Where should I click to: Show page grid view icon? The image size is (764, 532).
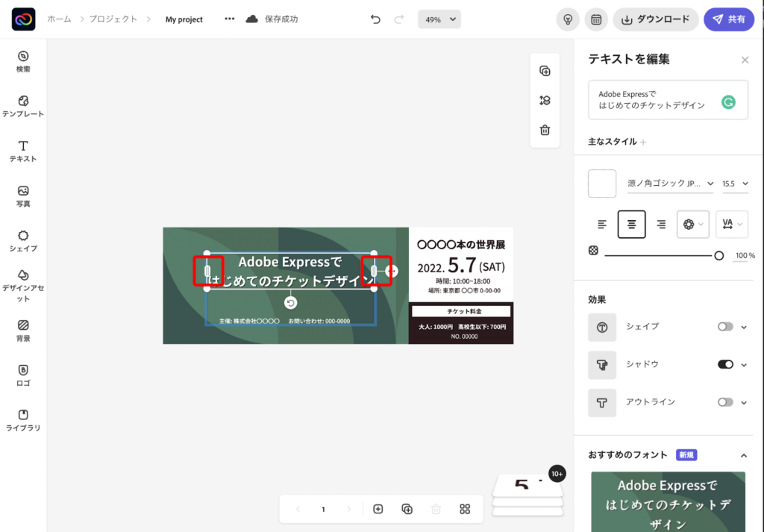[465, 509]
